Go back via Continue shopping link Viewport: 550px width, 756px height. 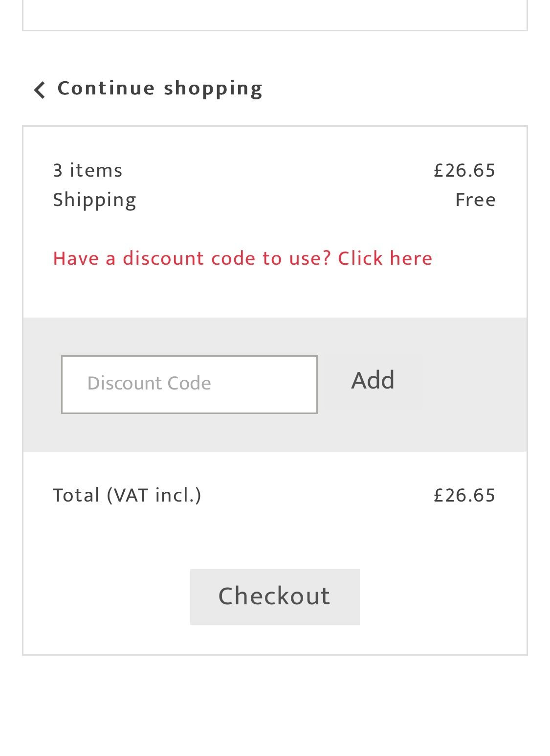click(x=159, y=89)
